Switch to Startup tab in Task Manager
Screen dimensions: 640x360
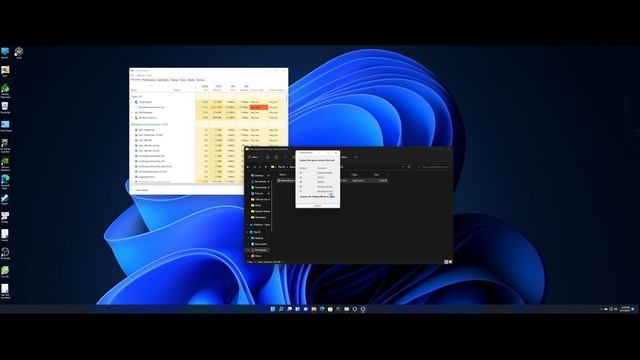point(175,80)
